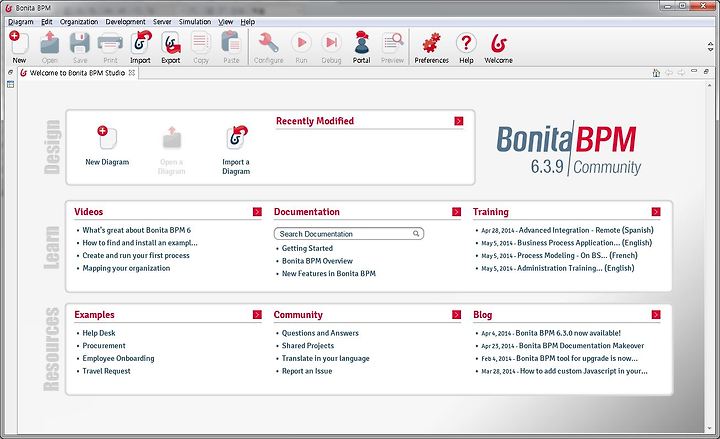Image resolution: width=720 pixels, height=439 pixels.
Task: Open Questions and Answers community link
Action: [x=320, y=333]
